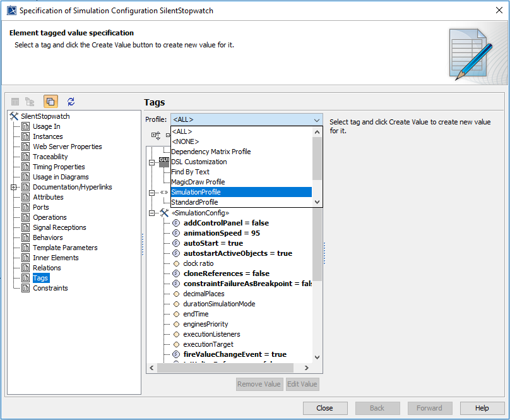Click the table view icon in left toolbar
510x420 pixels.
(x=15, y=102)
